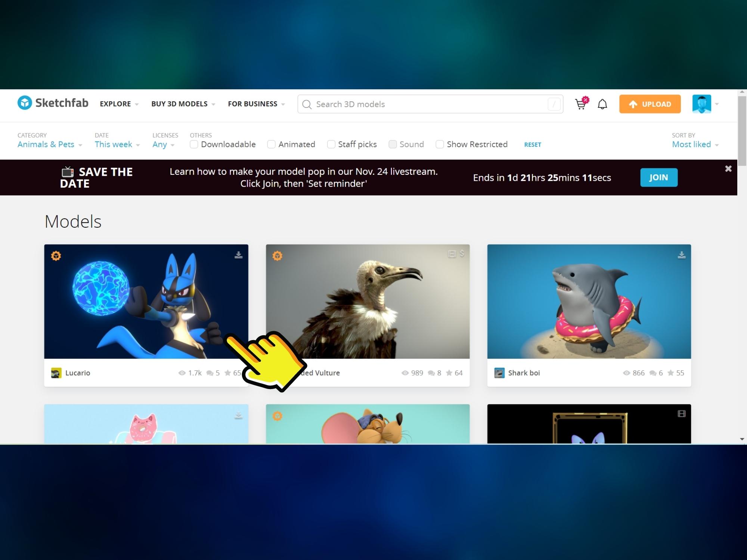The height and width of the screenshot is (560, 747).
Task: Click the JOIN button in the banner
Action: pos(658,177)
